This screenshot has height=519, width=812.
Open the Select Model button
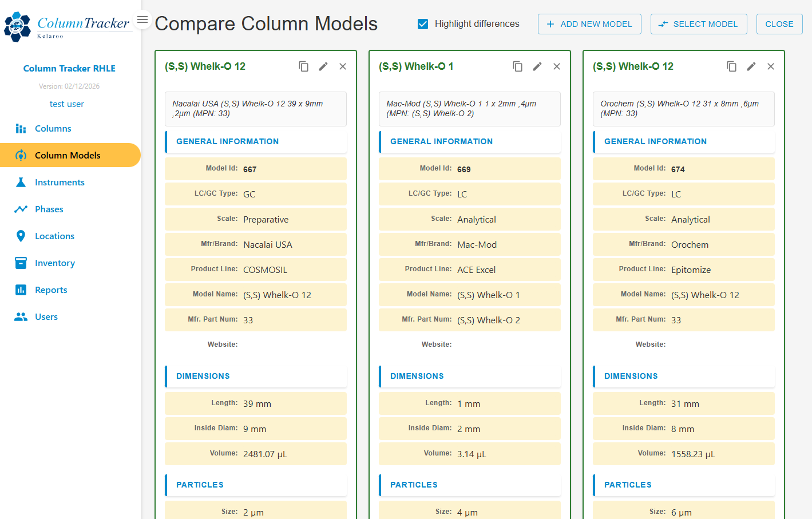point(699,24)
